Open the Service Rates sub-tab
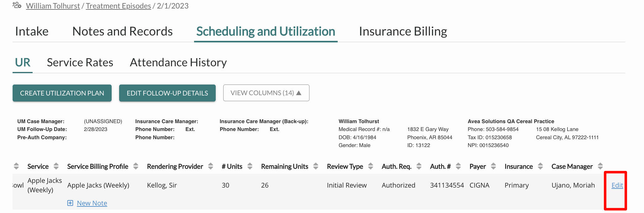This screenshot has width=644, height=213. [x=80, y=63]
